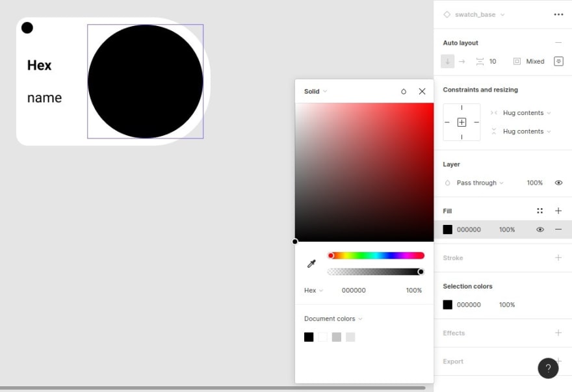
Task: Edit the fill hex value 000000
Action: (469, 229)
